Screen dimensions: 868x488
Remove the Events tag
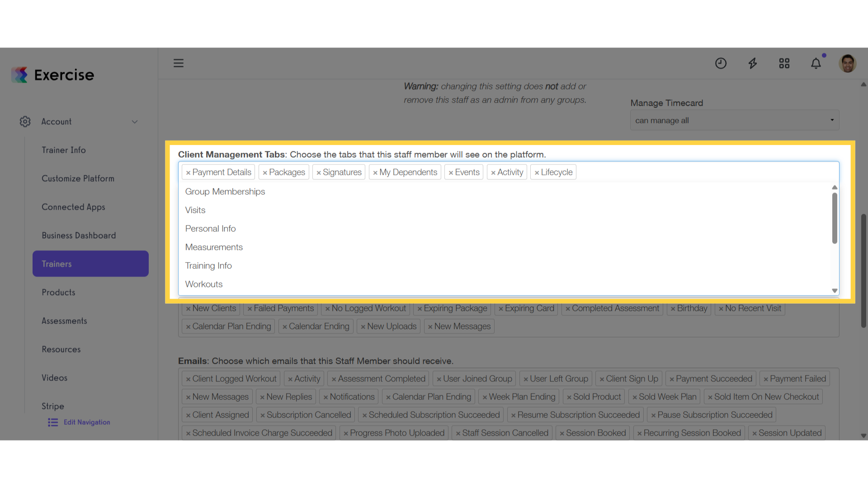point(451,173)
